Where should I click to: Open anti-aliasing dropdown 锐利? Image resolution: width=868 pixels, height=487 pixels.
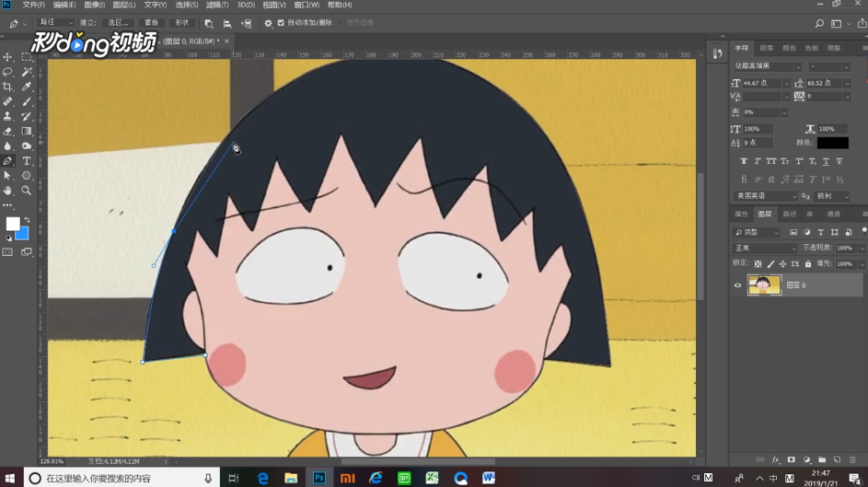pos(833,196)
